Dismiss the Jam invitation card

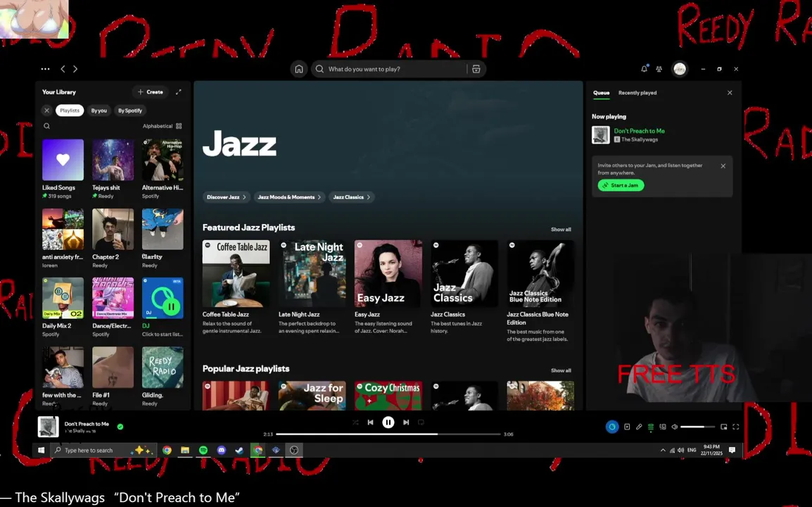tap(723, 166)
